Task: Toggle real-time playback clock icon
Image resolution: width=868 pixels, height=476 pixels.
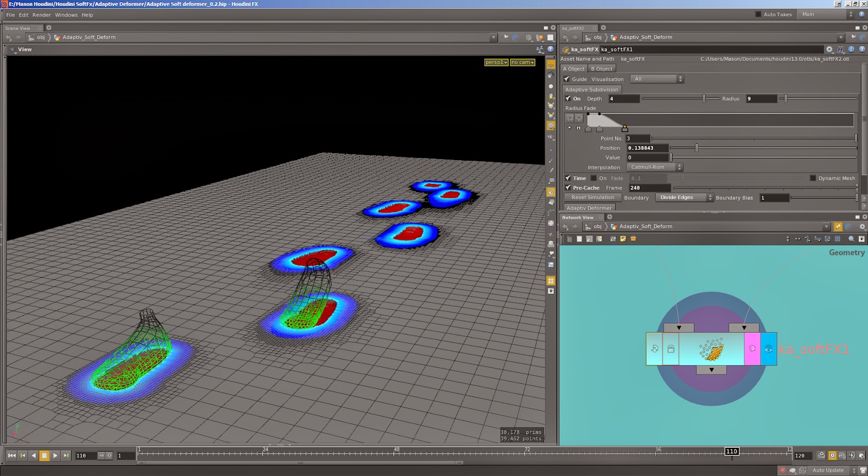Action: [832, 455]
